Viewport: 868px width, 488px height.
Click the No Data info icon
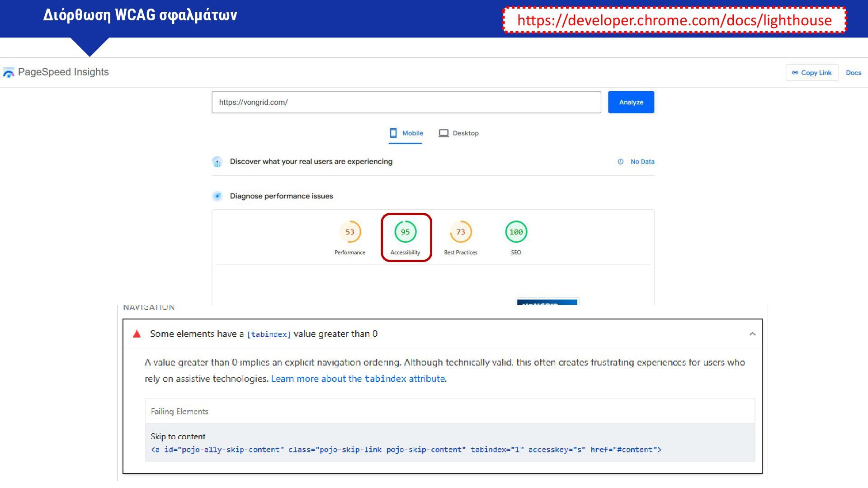[x=621, y=162]
